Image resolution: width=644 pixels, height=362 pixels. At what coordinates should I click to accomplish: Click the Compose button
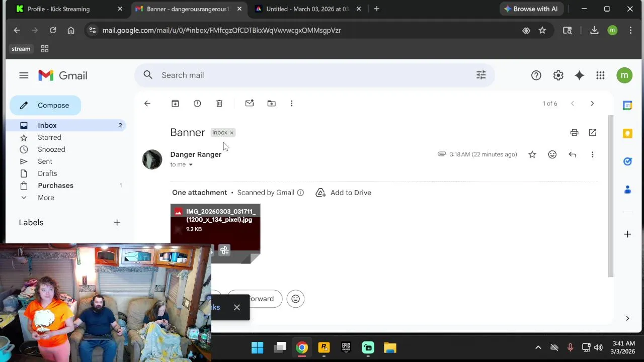click(x=45, y=105)
